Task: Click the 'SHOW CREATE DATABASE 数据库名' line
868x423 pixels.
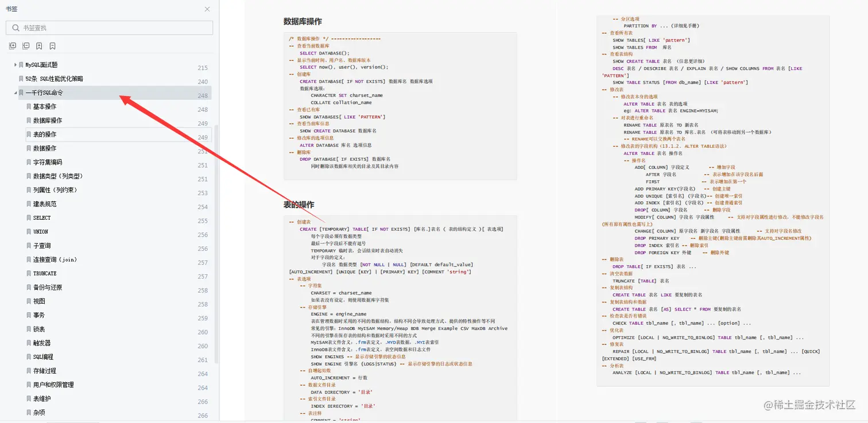Action: click(338, 131)
